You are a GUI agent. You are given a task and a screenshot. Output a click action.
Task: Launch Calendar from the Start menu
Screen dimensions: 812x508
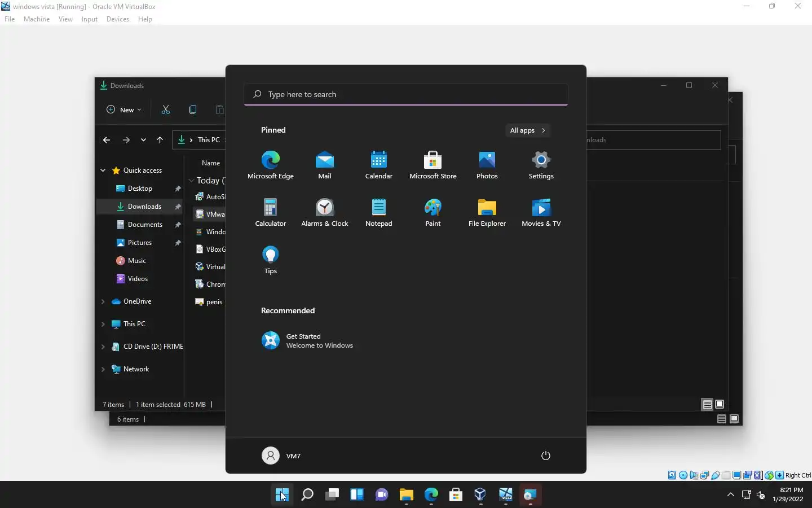click(379, 165)
